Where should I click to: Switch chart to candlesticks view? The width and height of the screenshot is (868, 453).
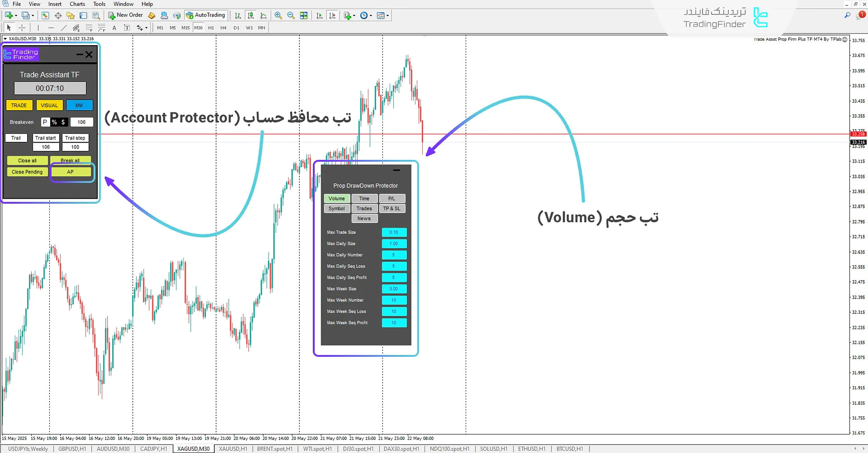coord(250,15)
